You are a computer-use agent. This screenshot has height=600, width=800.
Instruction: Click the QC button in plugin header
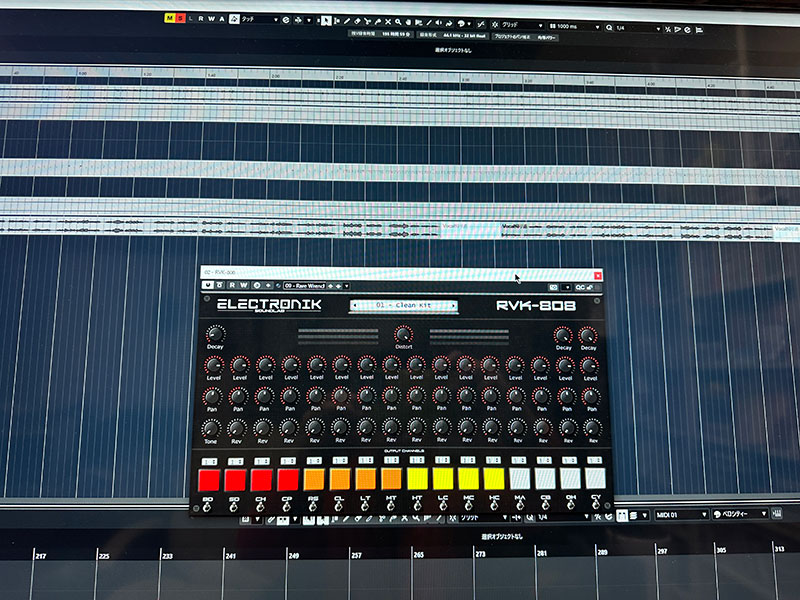580,287
